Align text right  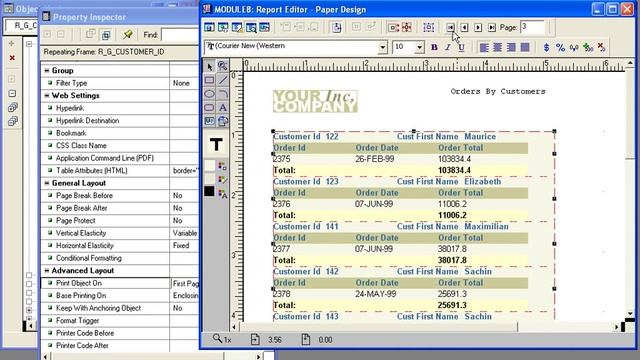tap(511, 47)
